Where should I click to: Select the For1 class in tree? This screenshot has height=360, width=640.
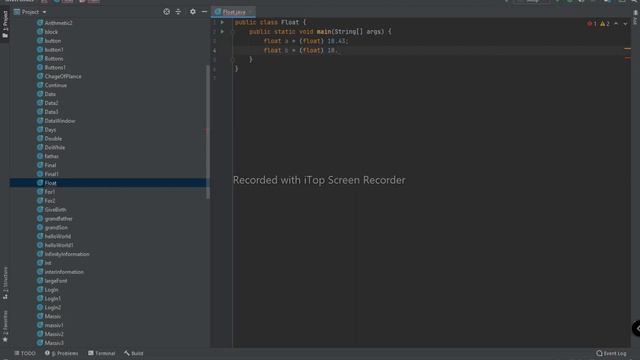tap(46, 192)
